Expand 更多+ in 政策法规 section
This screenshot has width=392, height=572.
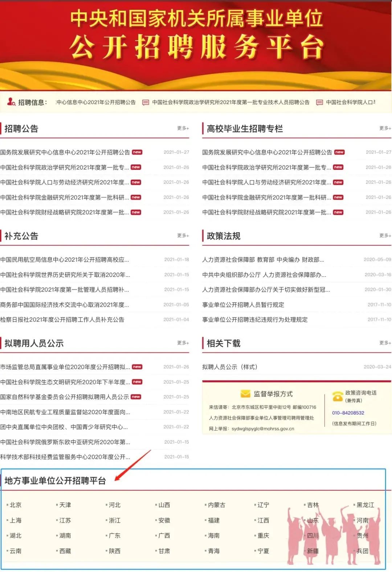[x=385, y=236]
